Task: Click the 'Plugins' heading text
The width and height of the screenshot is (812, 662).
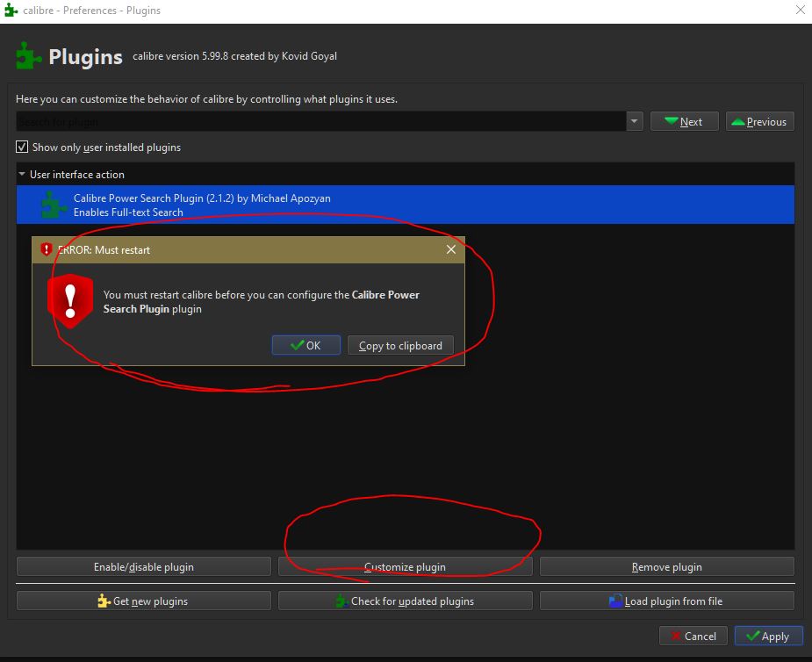Action: [85, 57]
